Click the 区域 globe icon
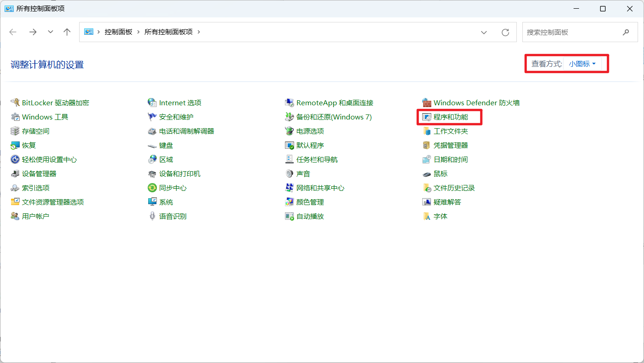The height and width of the screenshot is (363, 644). point(152,159)
